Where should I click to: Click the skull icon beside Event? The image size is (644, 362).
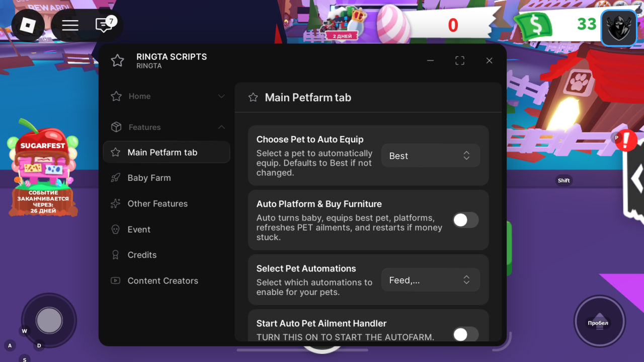click(x=116, y=229)
